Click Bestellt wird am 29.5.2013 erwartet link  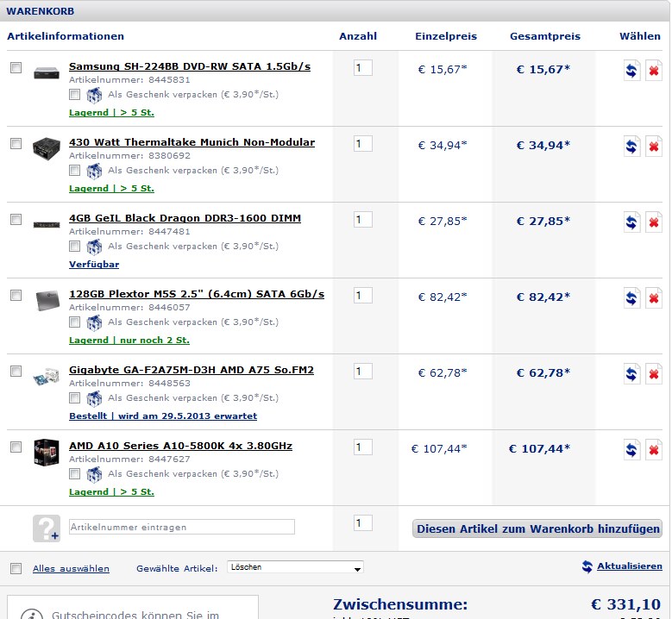163,416
